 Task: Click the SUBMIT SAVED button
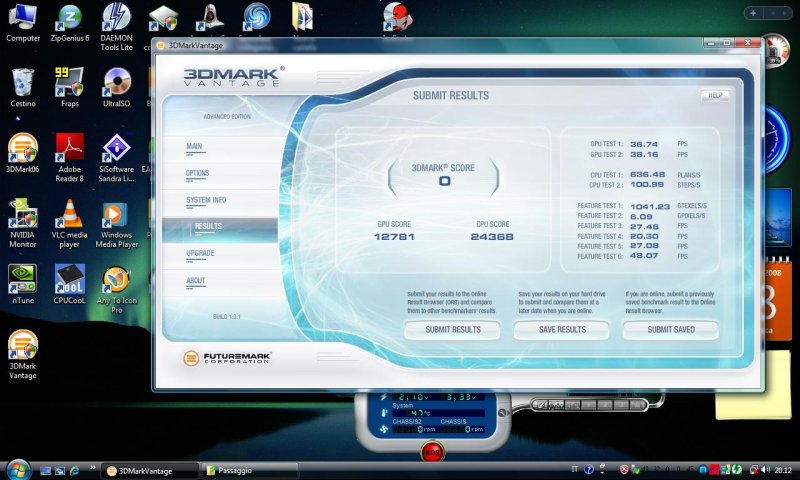[670, 330]
